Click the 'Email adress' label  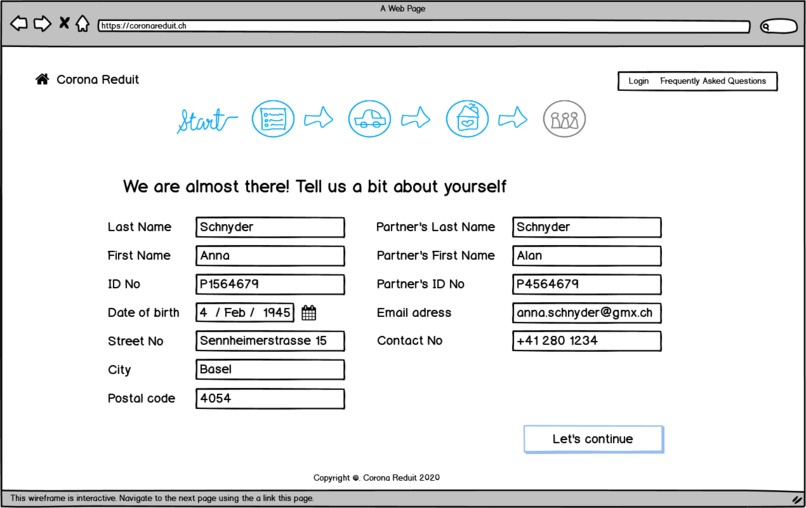[414, 313]
